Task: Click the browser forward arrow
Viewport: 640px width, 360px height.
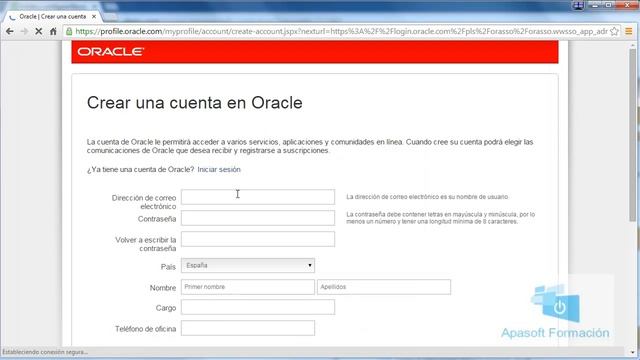Action: pyautogui.click(x=24, y=31)
